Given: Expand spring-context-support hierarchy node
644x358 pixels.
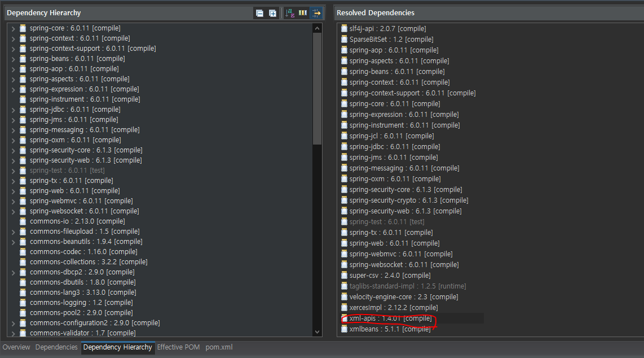Looking at the screenshot, I should tap(13, 49).
